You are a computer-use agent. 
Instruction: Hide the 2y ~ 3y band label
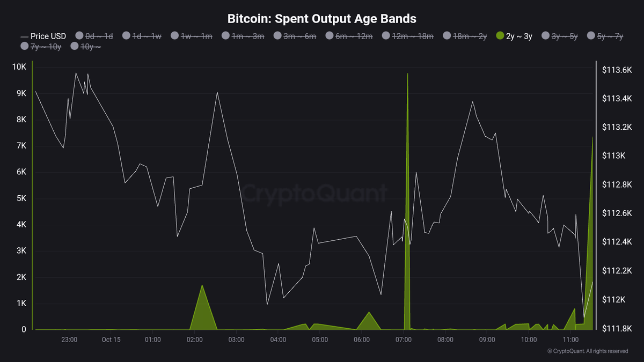coord(519,36)
